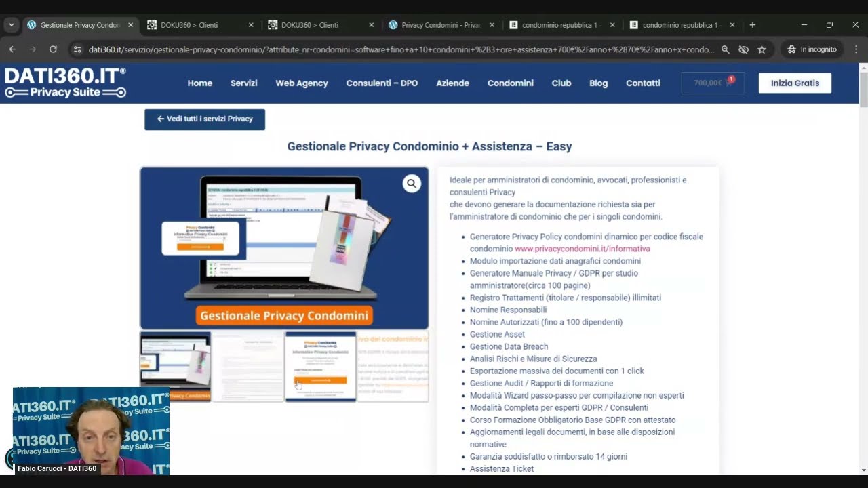This screenshot has height=488, width=868.
Task: Click the Fabio Carucci webcam overlay
Action: coord(91,431)
